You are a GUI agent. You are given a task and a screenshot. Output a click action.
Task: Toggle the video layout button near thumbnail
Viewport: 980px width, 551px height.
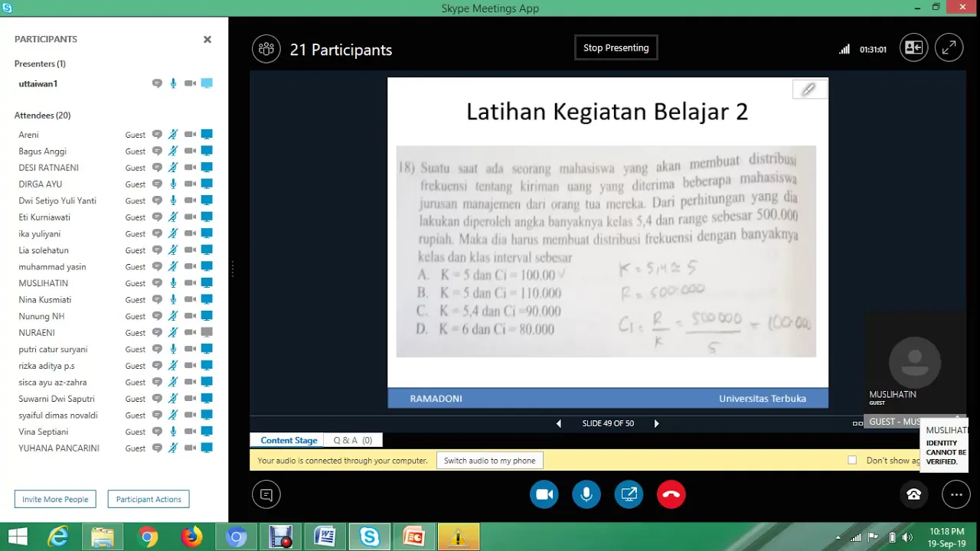click(857, 423)
